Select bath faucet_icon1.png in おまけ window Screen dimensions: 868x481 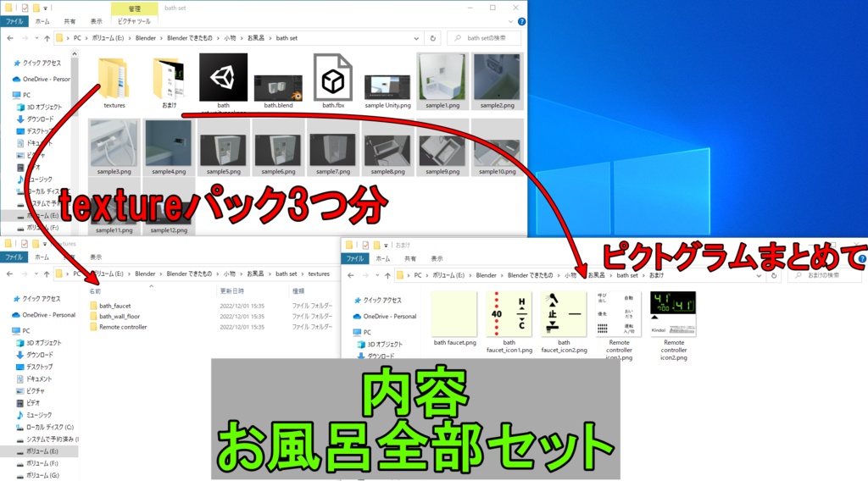509,323
